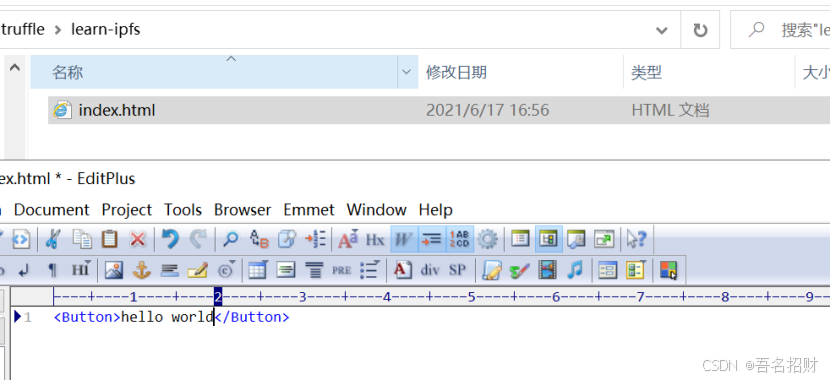The height and width of the screenshot is (381, 830).
Task: Click the PRE tag icon
Action: point(341,270)
